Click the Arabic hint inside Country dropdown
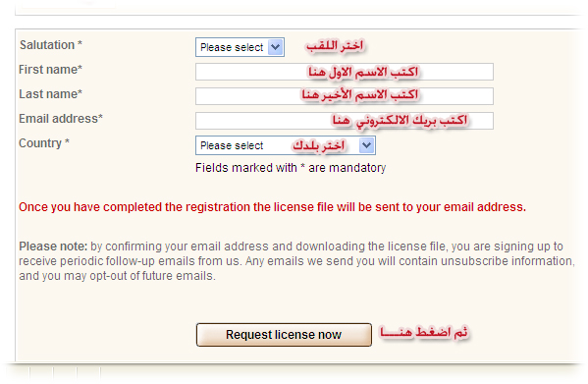 click(319, 145)
